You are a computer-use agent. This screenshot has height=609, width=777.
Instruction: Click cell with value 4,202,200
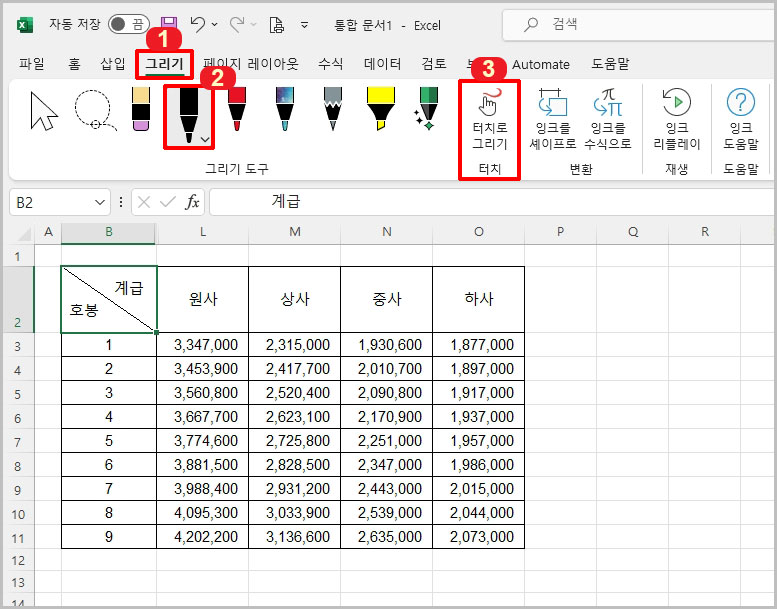pos(203,537)
